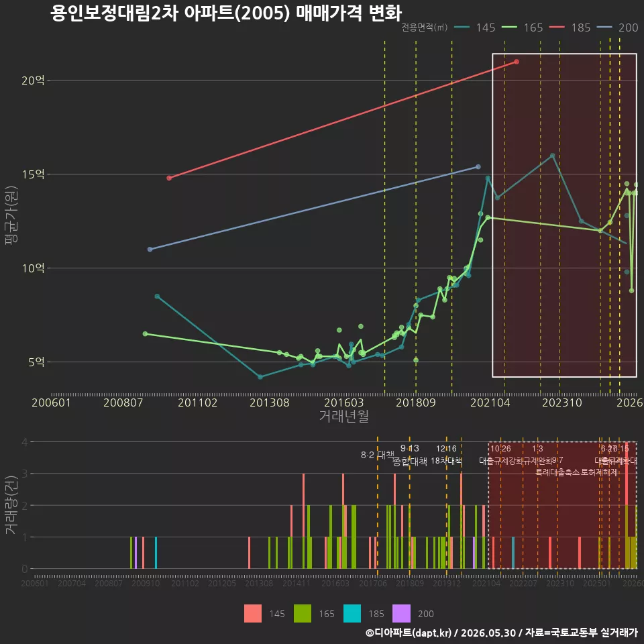Image resolution: width=644 pixels, height=644 pixels.
Task: Select the teal 145 peak point near 16억
Action: point(552,156)
